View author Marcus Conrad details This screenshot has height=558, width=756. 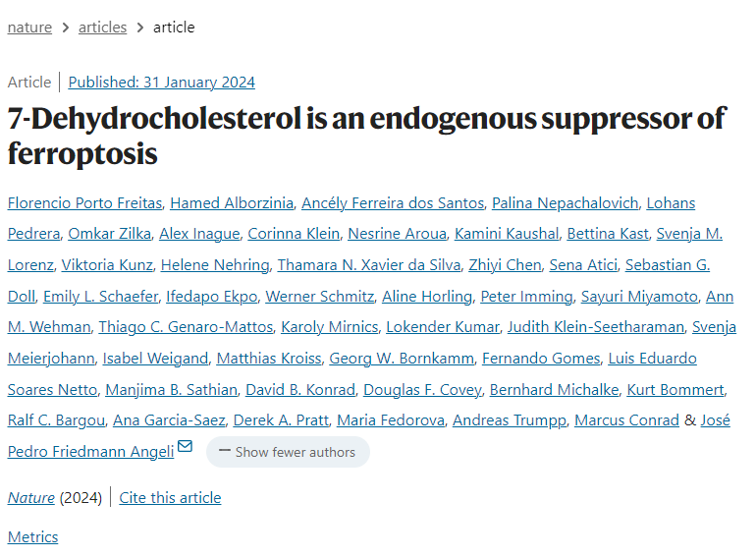click(626, 420)
